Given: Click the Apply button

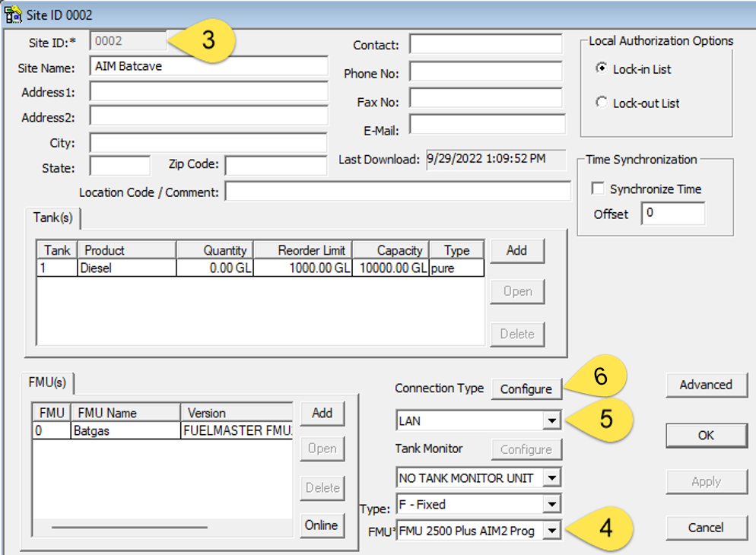Looking at the screenshot, I should pyautogui.click(x=707, y=482).
